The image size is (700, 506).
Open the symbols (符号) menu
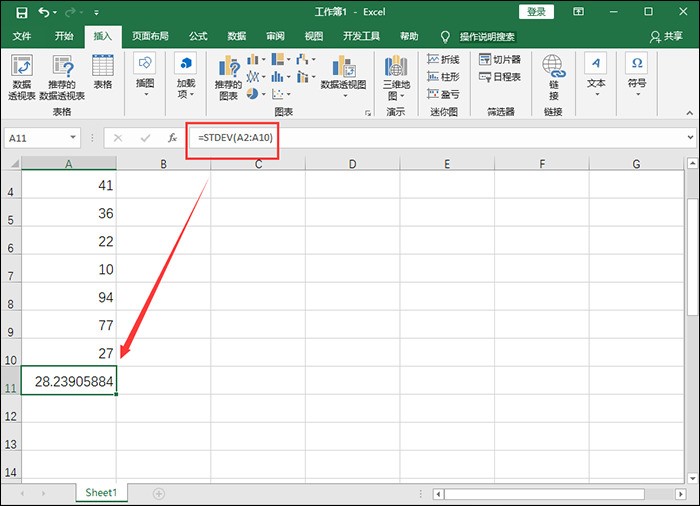tap(637, 75)
